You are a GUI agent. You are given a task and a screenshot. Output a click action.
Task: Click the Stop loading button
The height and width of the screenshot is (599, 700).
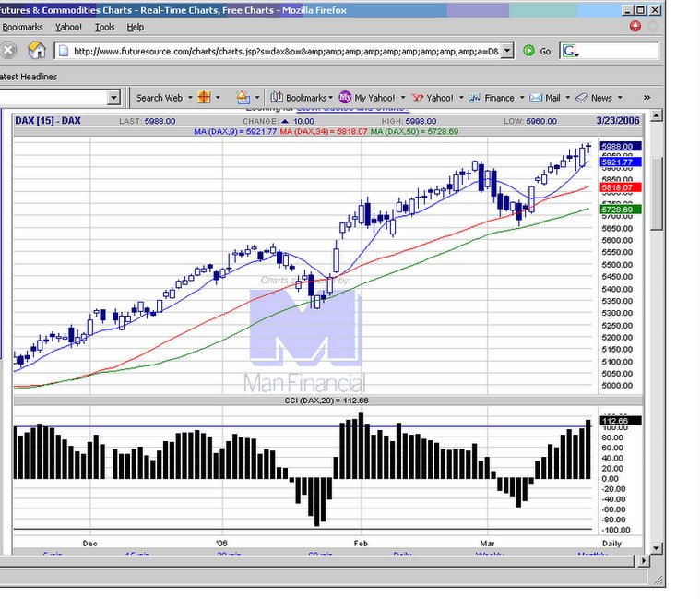click(x=7, y=51)
